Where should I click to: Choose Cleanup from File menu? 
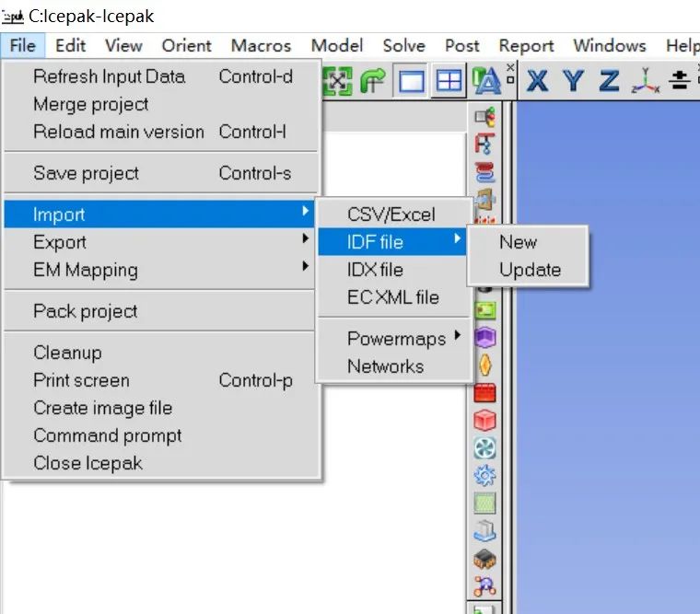point(159,353)
